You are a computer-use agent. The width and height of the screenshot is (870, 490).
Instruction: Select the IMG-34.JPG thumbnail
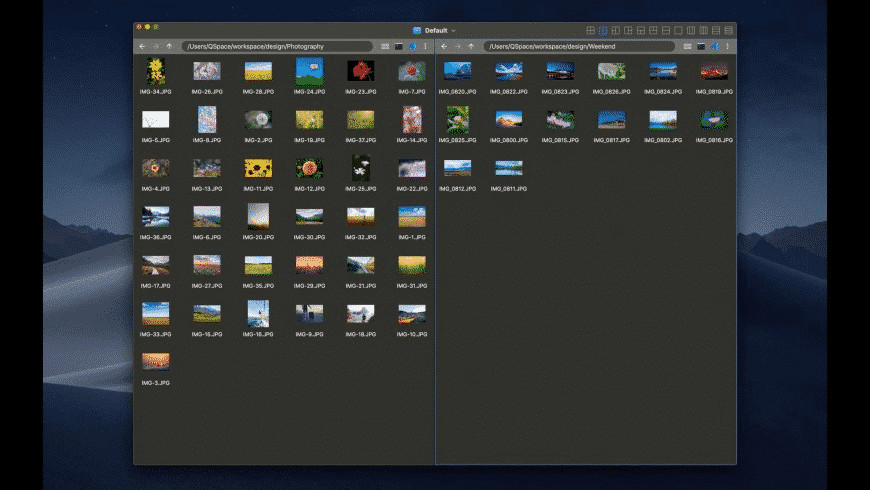[x=155, y=71]
